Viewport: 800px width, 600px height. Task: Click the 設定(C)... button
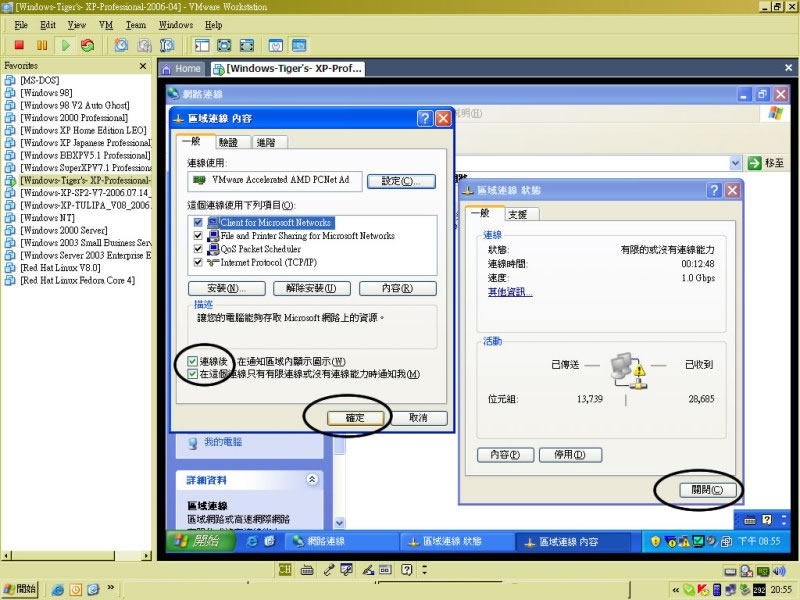pyautogui.click(x=401, y=181)
